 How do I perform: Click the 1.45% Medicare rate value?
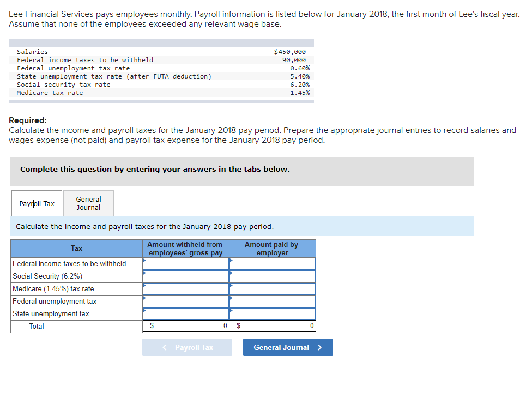[x=300, y=93]
